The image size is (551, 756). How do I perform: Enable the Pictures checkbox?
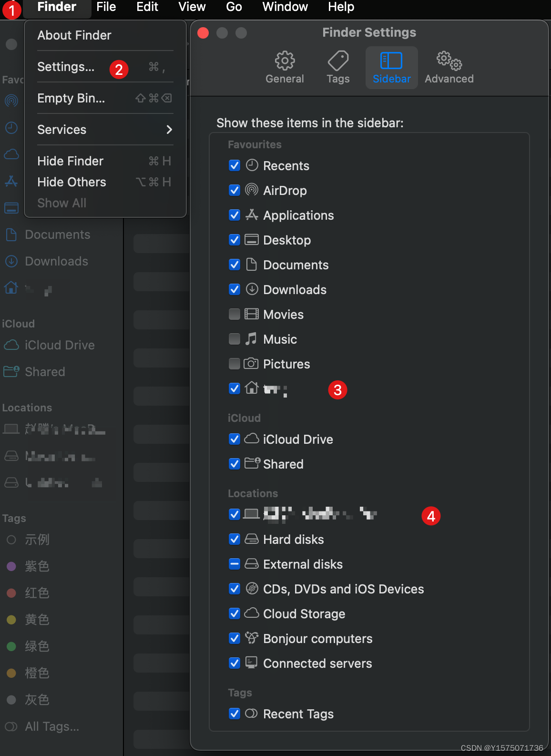point(235,364)
